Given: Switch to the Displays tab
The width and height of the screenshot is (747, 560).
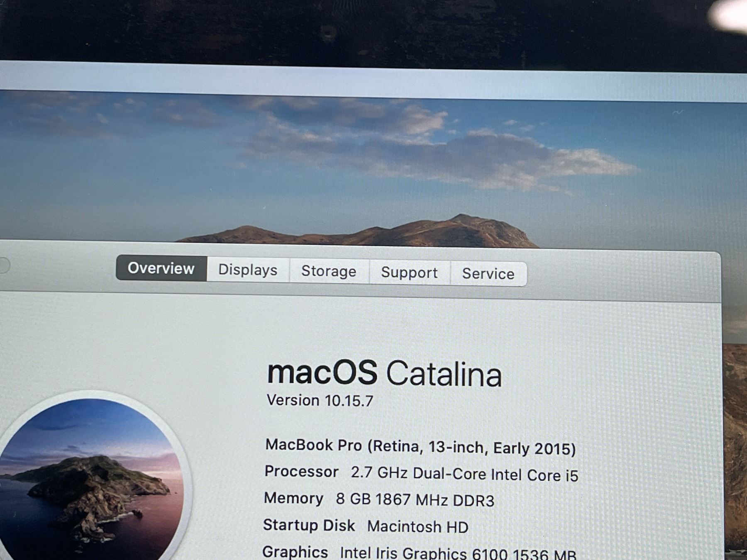Looking at the screenshot, I should click(248, 270).
